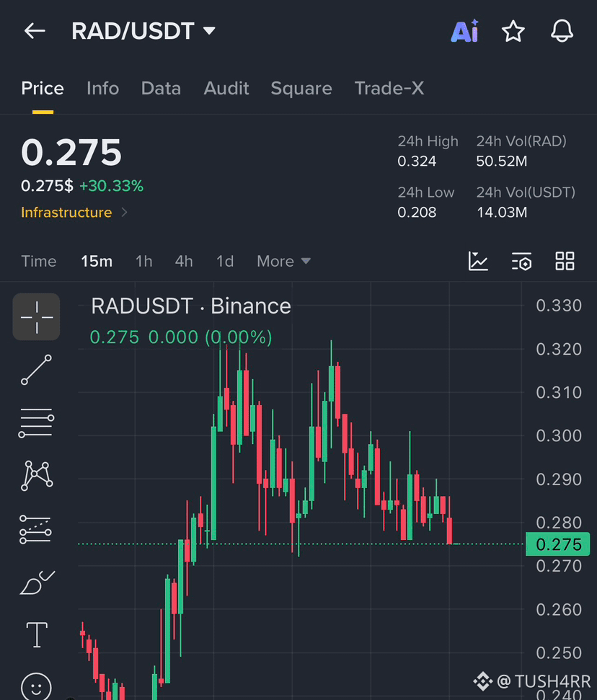
Task: Tap the back arrow icon
Action: 35,31
